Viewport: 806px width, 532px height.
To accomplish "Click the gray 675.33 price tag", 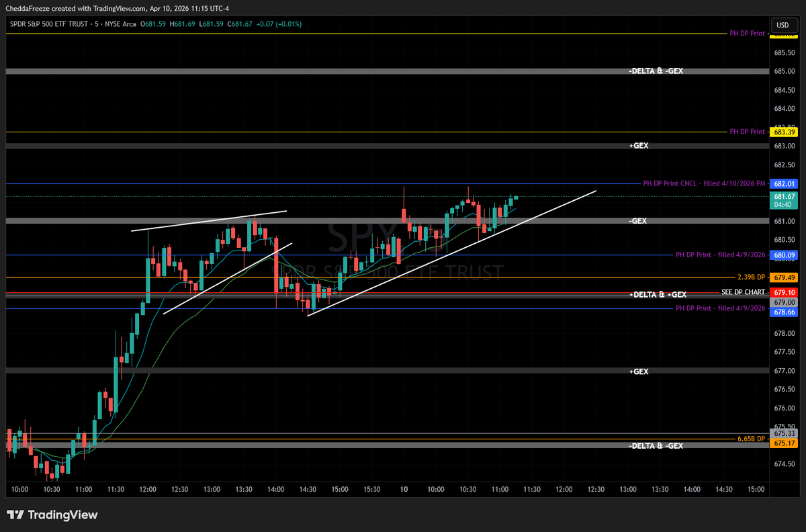I will (785, 434).
